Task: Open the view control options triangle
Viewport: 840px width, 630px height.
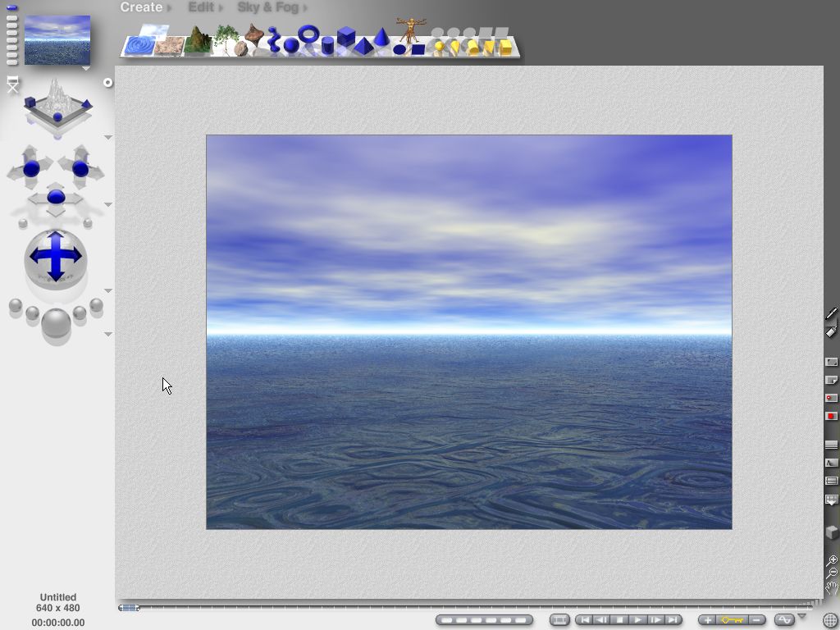Action: click(108, 137)
